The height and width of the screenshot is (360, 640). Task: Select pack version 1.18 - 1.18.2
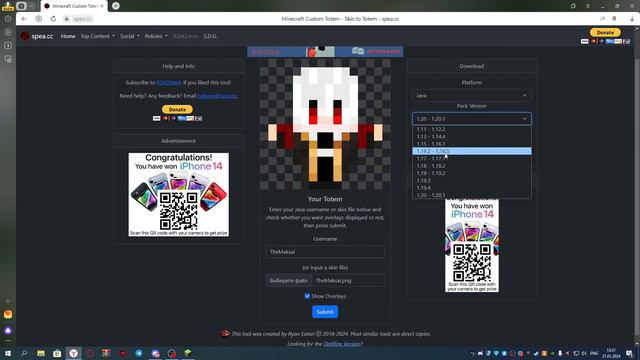(472, 166)
